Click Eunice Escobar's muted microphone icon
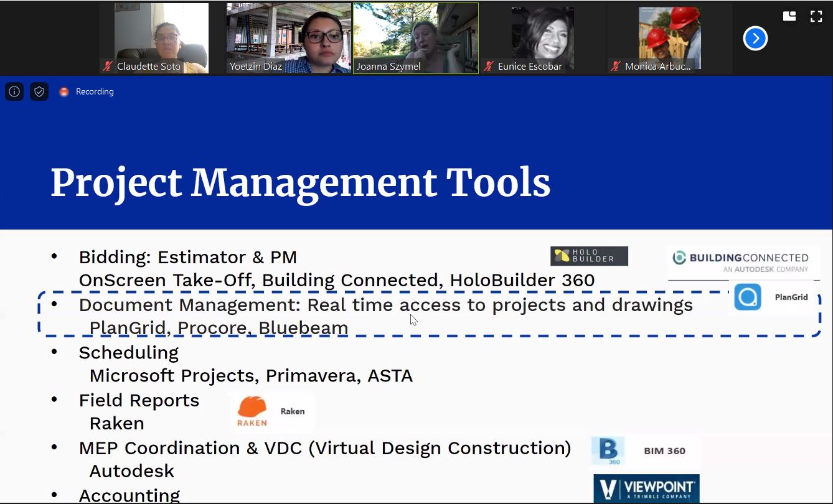 [x=489, y=66]
